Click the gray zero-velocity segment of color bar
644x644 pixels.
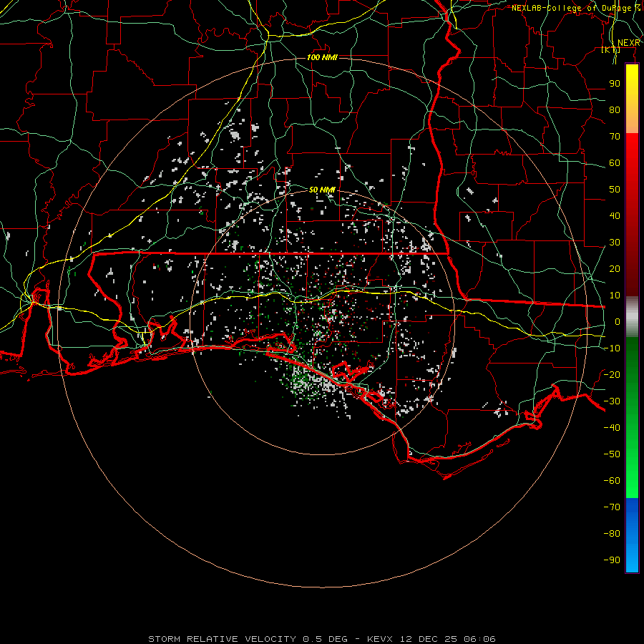coord(632,316)
